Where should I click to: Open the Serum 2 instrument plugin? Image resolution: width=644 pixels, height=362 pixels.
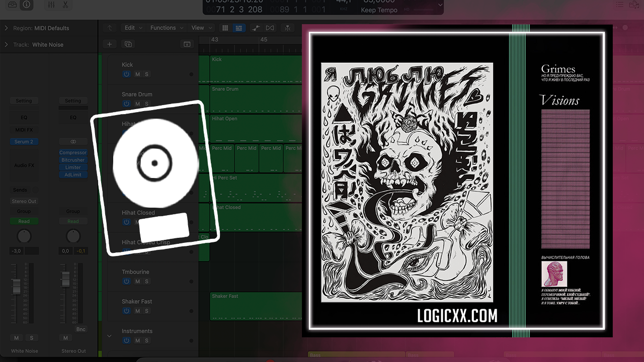tap(24, 142)
